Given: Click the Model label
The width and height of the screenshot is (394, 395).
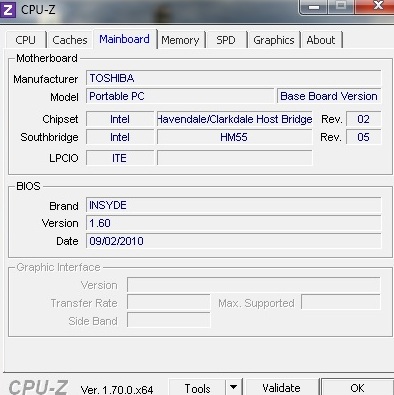Looking at the screenshot, I should point(64,97).
